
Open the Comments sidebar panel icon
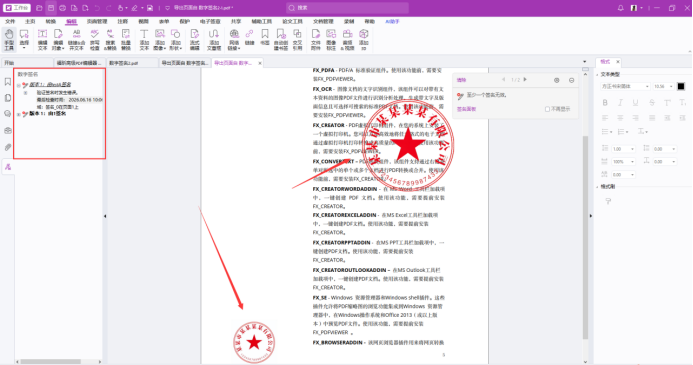click(x=8, y=114)
